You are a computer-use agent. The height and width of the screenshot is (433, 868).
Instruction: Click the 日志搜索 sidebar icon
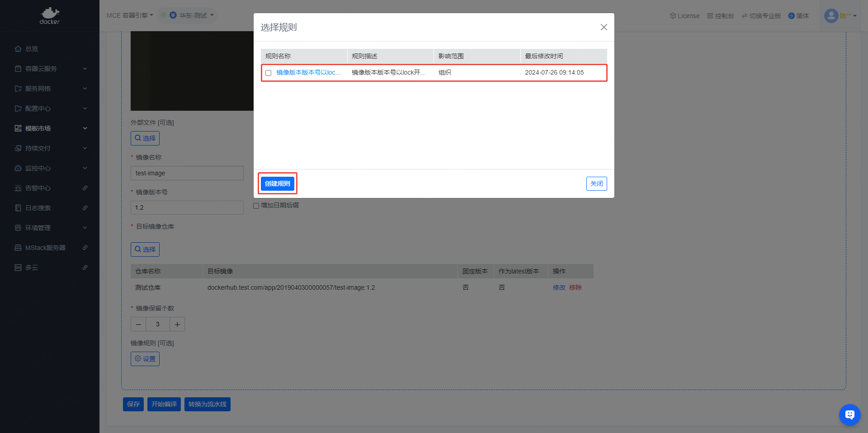tap(18, 208)
